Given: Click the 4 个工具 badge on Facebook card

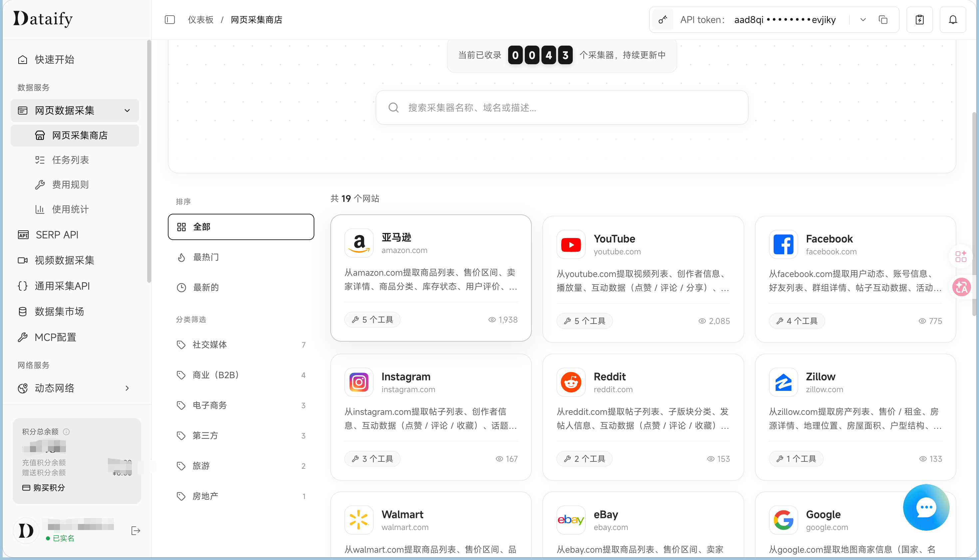Looking at the screenshot, I should (797, 321).
